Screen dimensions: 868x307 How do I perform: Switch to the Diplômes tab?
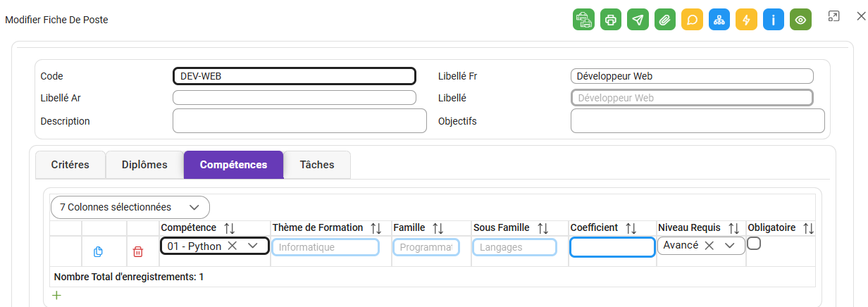144,165
